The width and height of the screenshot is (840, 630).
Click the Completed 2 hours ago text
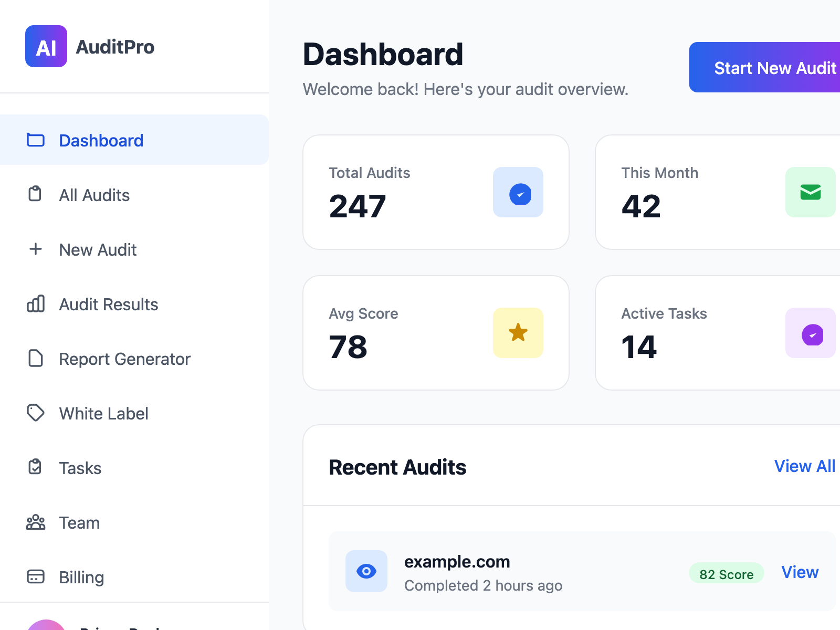[483, 585]
